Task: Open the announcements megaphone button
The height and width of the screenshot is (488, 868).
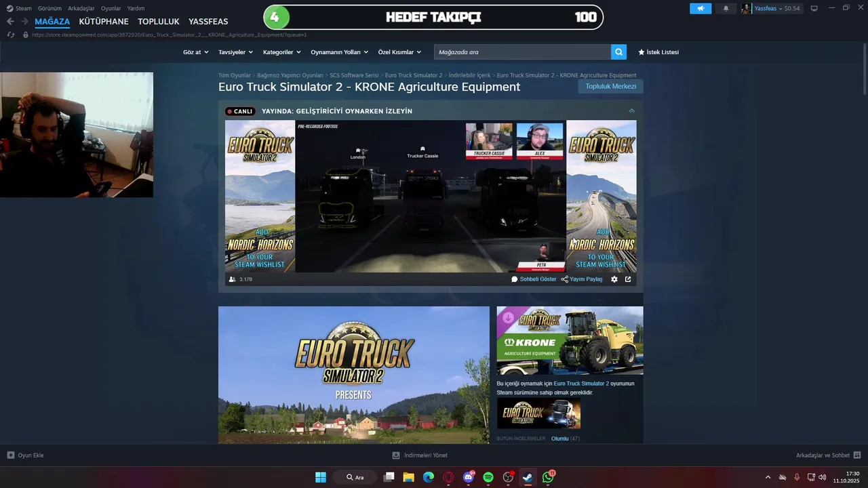Action: [701, 8]
